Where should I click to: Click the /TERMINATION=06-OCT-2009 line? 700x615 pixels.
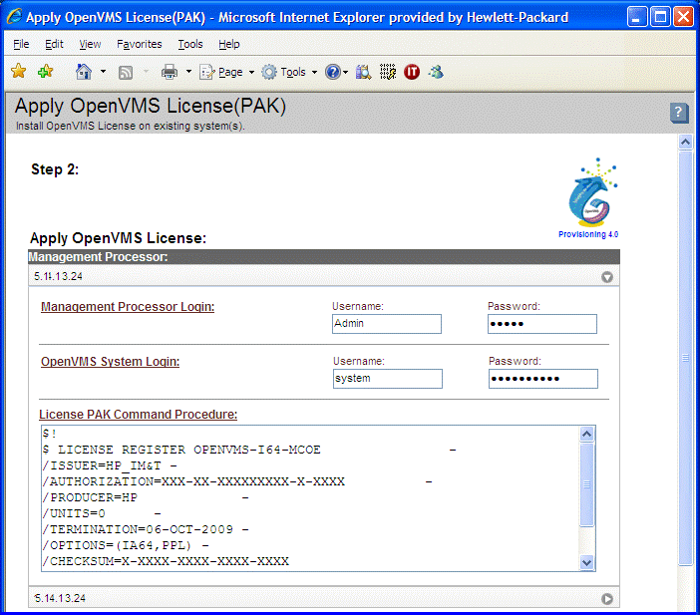coord(146,529)
